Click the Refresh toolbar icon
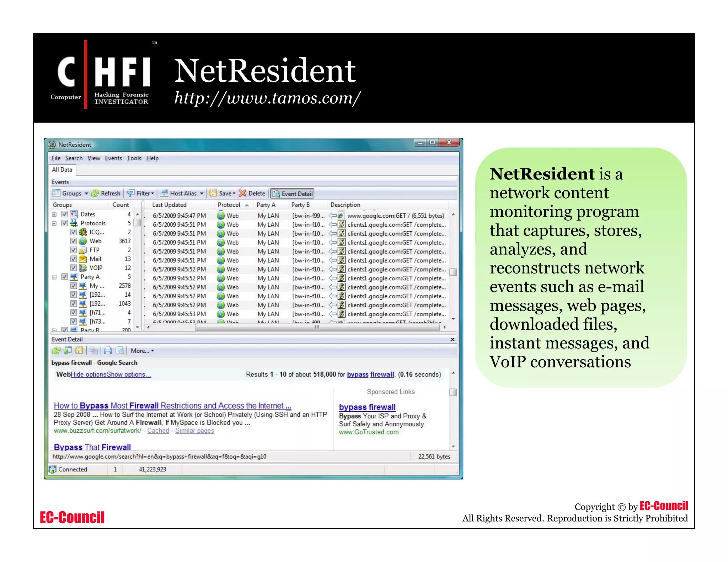Viewport: 728px width, 562px height. 95,193
